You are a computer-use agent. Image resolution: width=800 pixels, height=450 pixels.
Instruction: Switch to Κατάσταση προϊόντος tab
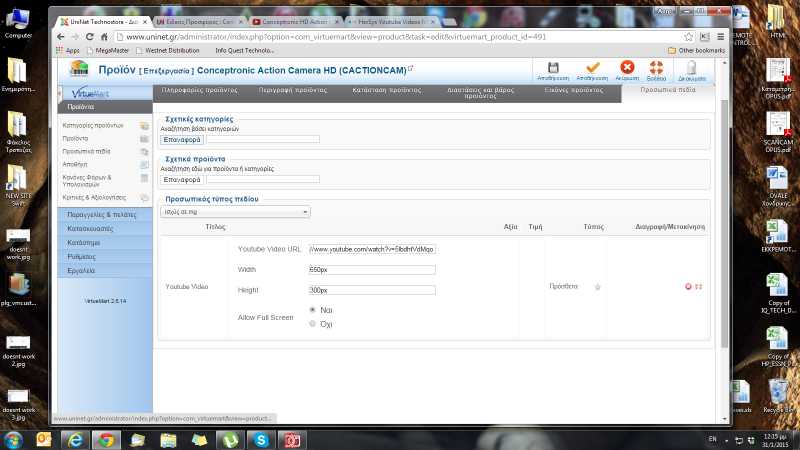tap(387, 90)
